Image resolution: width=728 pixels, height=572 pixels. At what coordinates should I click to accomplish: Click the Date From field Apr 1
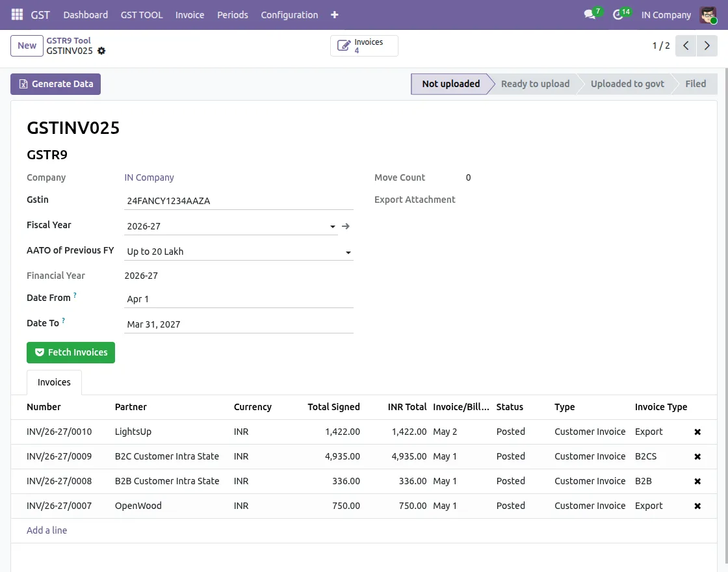click(x=239, y=299)
